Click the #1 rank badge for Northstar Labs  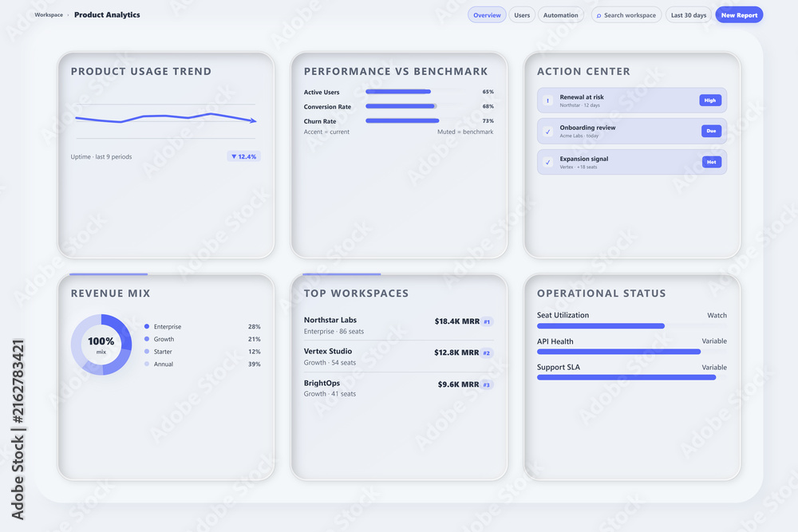click(x=487, y=321)
